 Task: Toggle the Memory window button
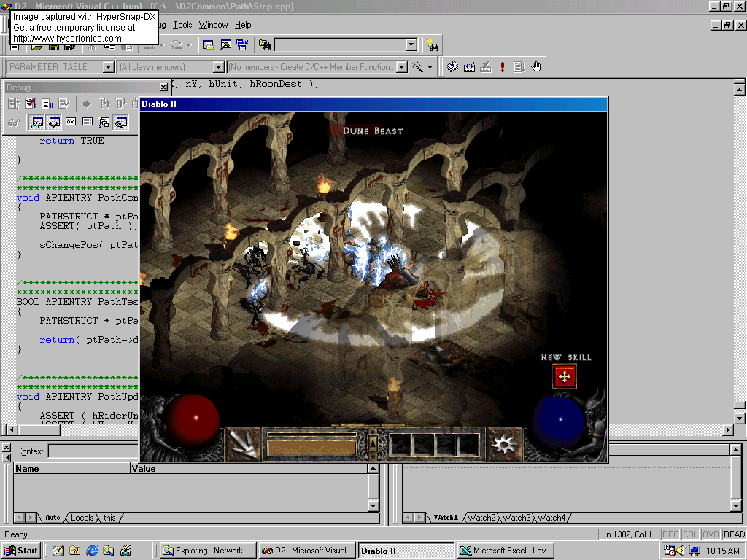pos(88,122)
